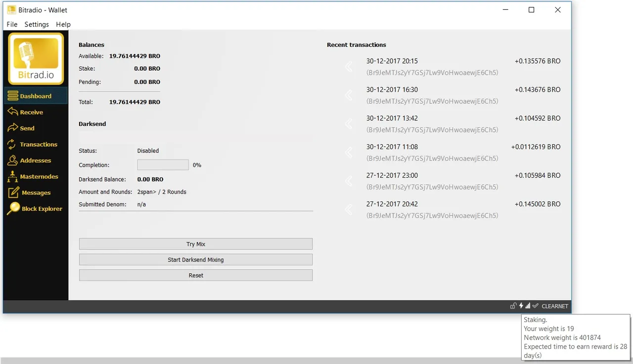The height and width of the screenshot is (364, 633).
Task: Click the Darksend Balance 0.00 BRO value
Action: (150, 179)
